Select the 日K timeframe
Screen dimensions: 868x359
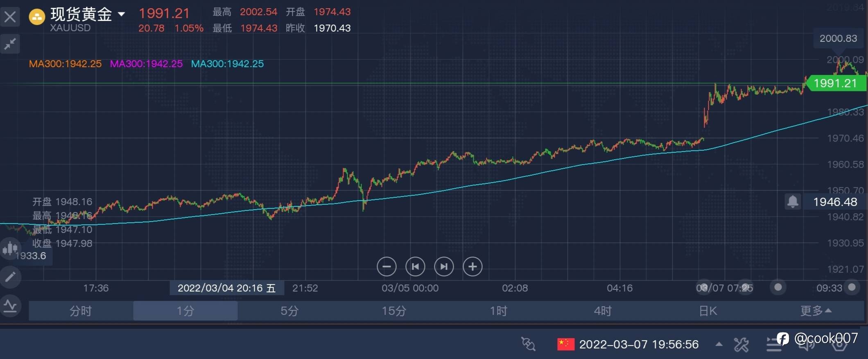708,311
